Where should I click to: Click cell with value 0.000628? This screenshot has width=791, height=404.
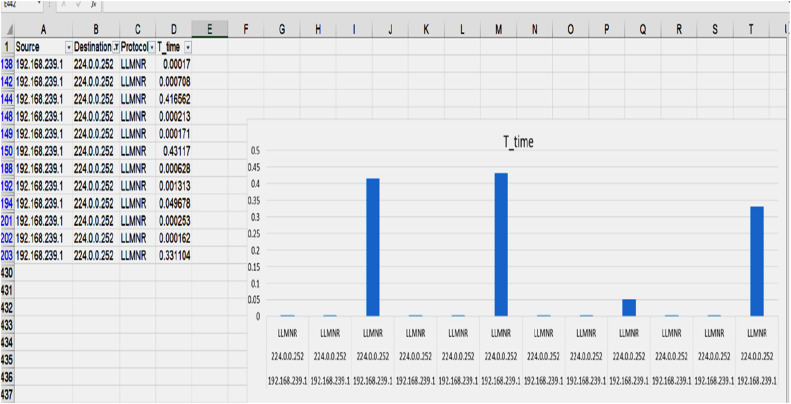(174, 168)
